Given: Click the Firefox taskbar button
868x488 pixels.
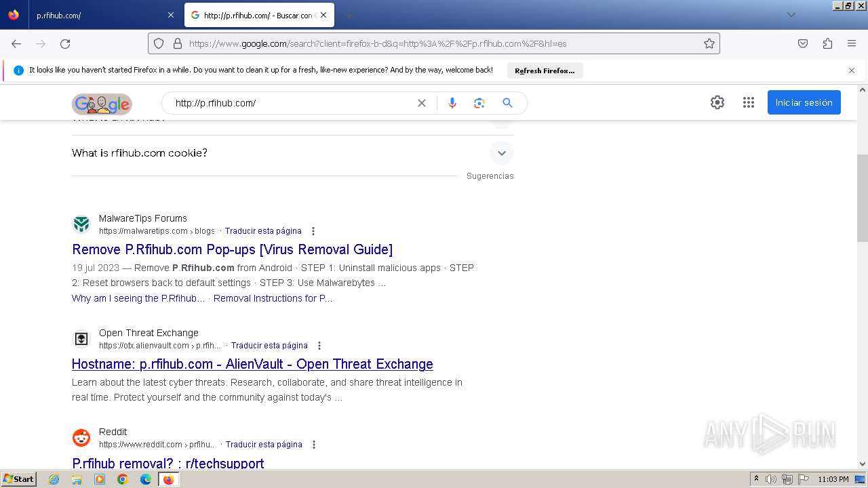Looking at the screenshot, I should tap(168, 479).
